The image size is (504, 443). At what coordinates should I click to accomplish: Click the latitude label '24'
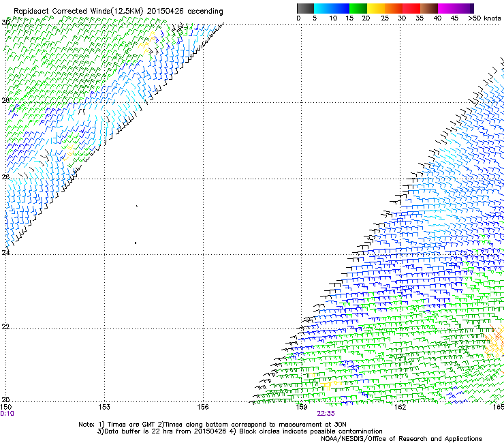(x=5, y=253)
